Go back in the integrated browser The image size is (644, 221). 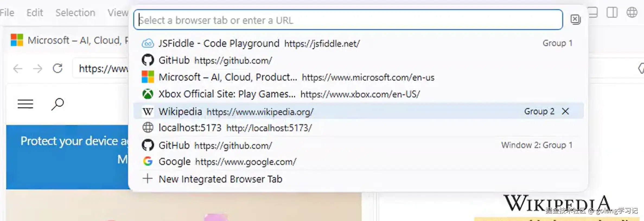(18, 68)
